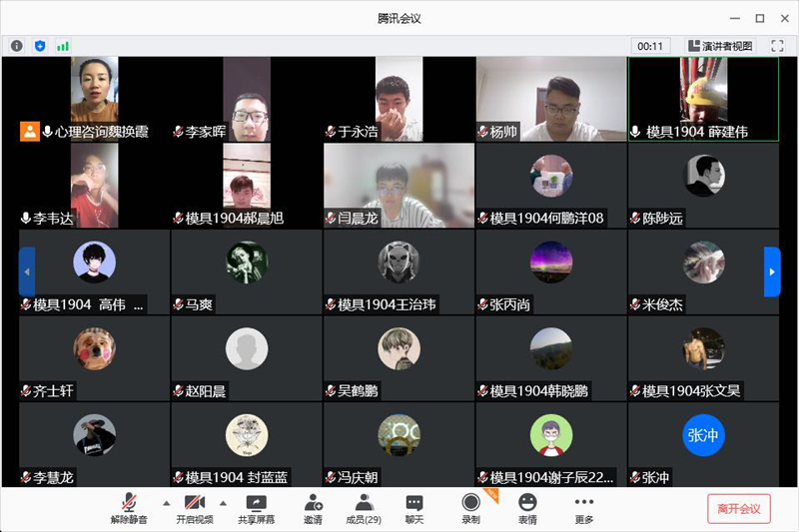This screenshot has height=532, width=799.
Task: Click blue 张冲 initials avatar
Action: pos(704,435)
